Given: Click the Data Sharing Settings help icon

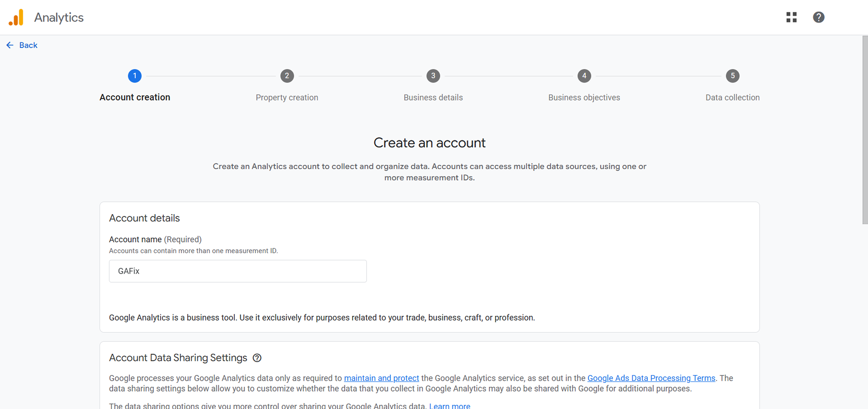Looking at the screenshot, I should click(x=257, y=358).
